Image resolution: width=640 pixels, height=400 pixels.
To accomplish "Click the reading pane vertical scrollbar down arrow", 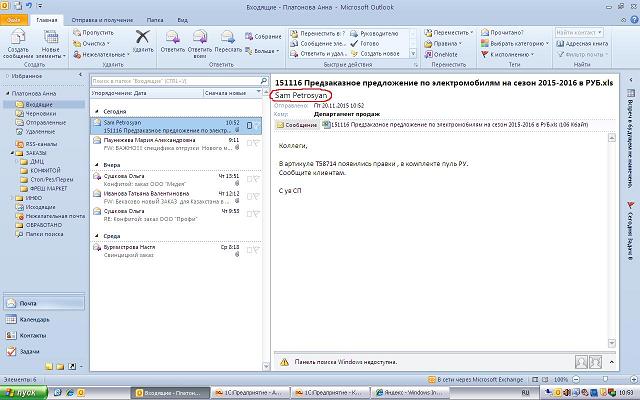I will coord(611,342).
